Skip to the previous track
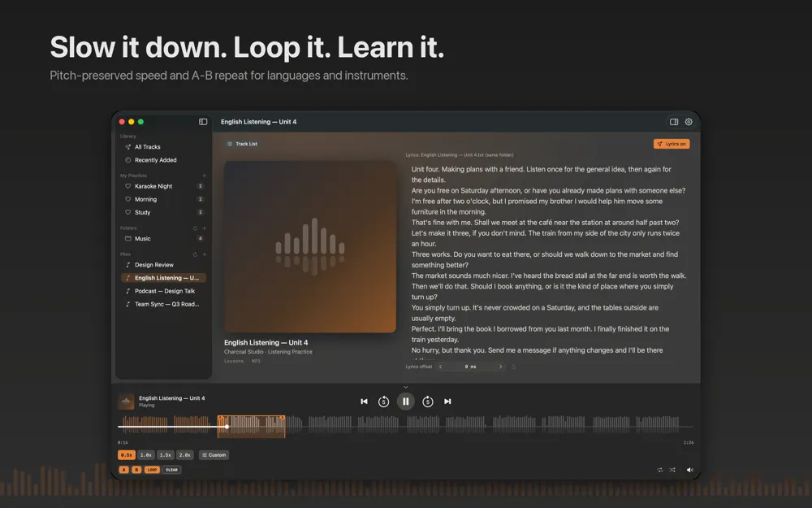Viewport: 812px width, 508px height. point(364,402)
